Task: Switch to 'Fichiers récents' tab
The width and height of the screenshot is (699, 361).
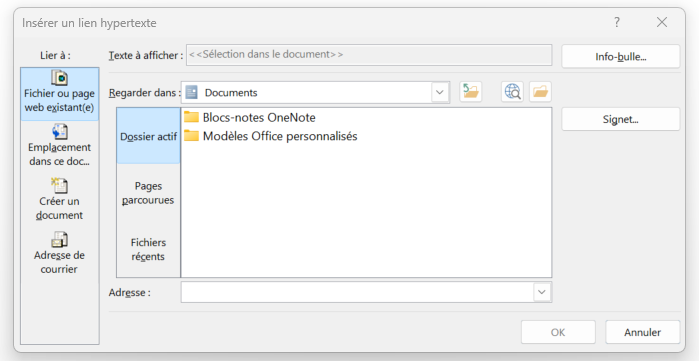Action: [148, 249]
